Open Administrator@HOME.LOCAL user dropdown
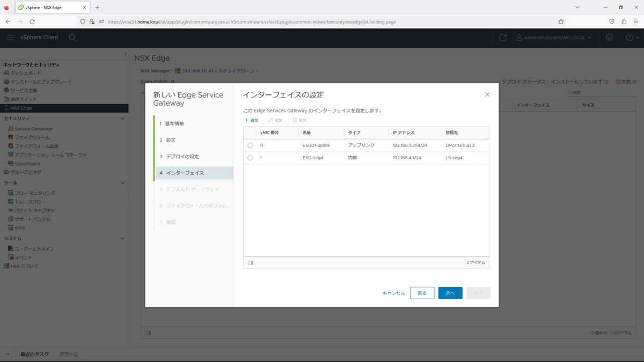Image resolution: width=644 pixels, height=362 pixels. pos(554,38)
